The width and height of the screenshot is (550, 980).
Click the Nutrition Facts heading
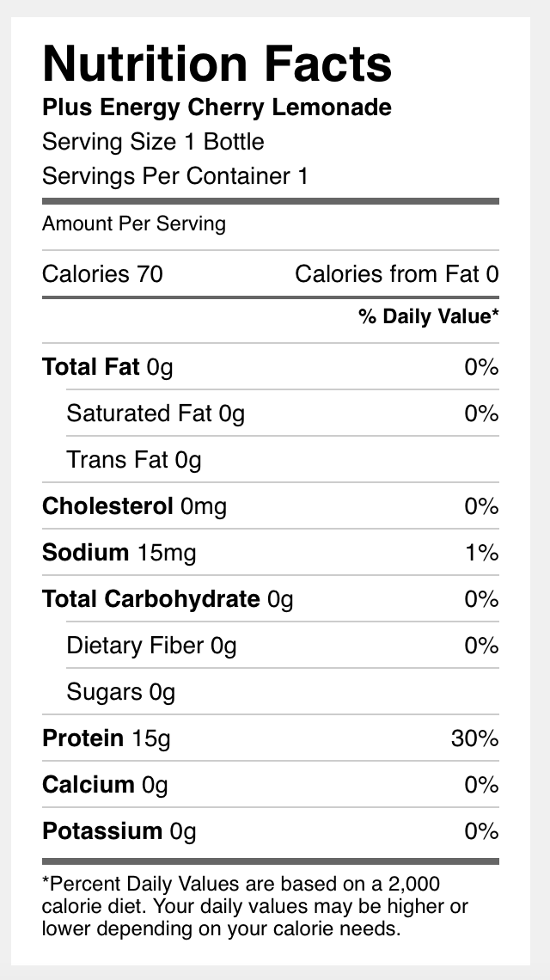(x=217, y=64)
